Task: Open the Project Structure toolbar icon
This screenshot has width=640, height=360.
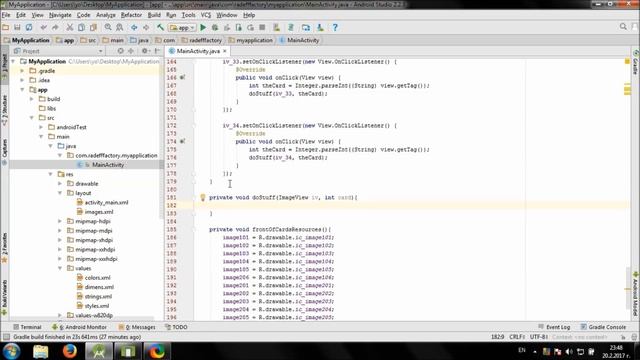Action: pyautogui.click(x=306, y=27)
